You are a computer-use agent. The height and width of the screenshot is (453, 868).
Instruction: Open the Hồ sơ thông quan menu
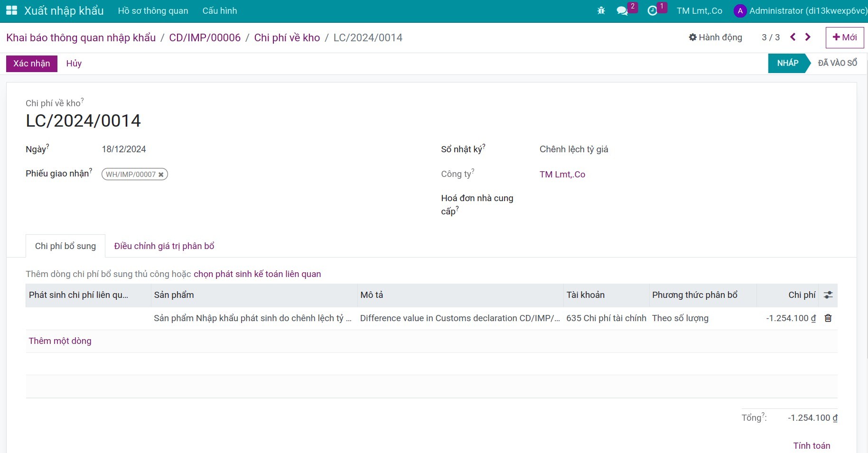pos(153,10)
